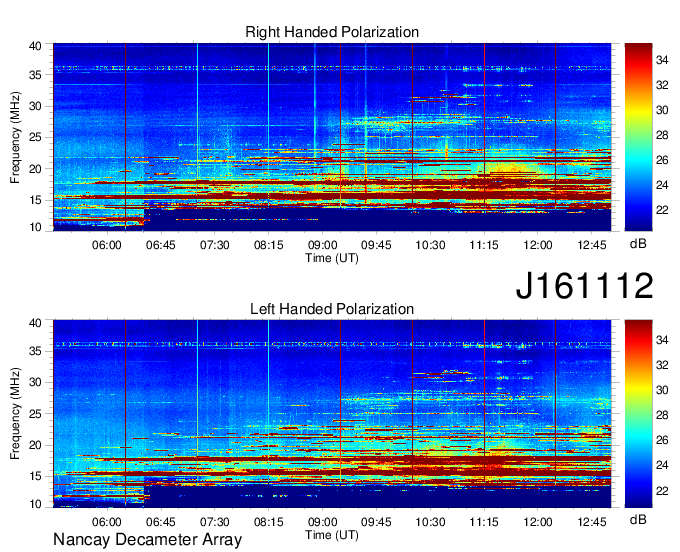This screenshot has width=680, height=552.
Task: Click 06:00 time tick under Left Handed plot
Action: click(x=107, y=522)
